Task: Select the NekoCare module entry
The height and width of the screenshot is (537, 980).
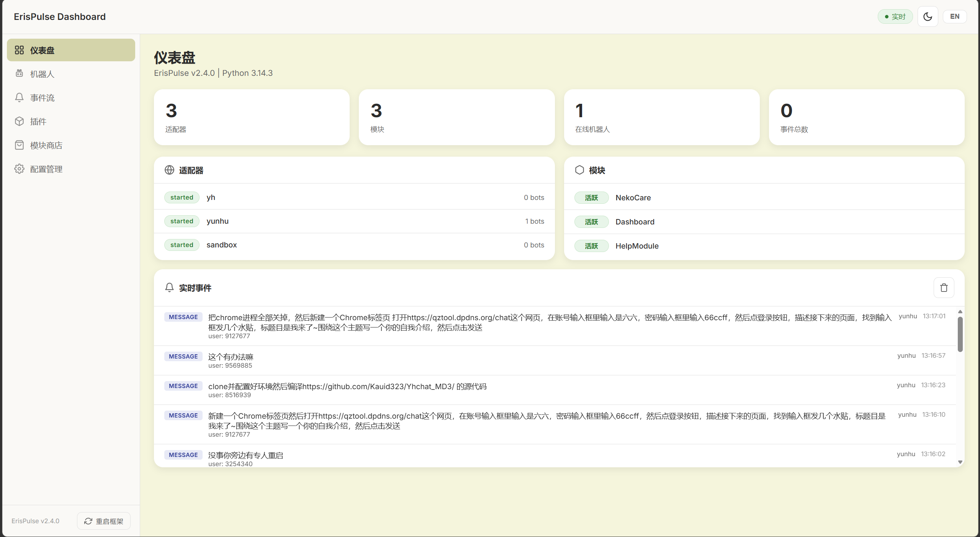Action: [x=633, y=198]
